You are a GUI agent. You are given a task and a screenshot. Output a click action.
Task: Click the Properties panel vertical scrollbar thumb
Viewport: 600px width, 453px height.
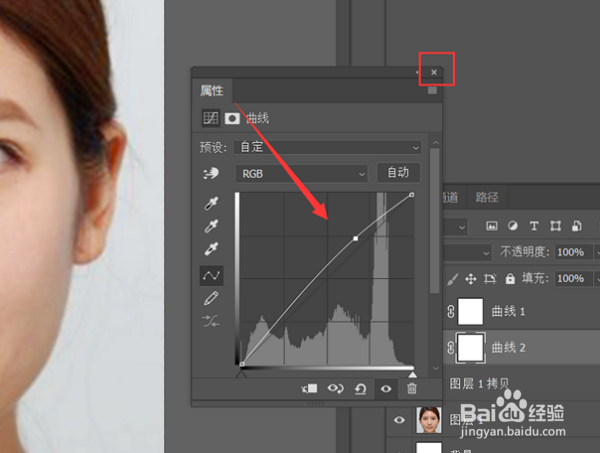(x=434, y=221)
